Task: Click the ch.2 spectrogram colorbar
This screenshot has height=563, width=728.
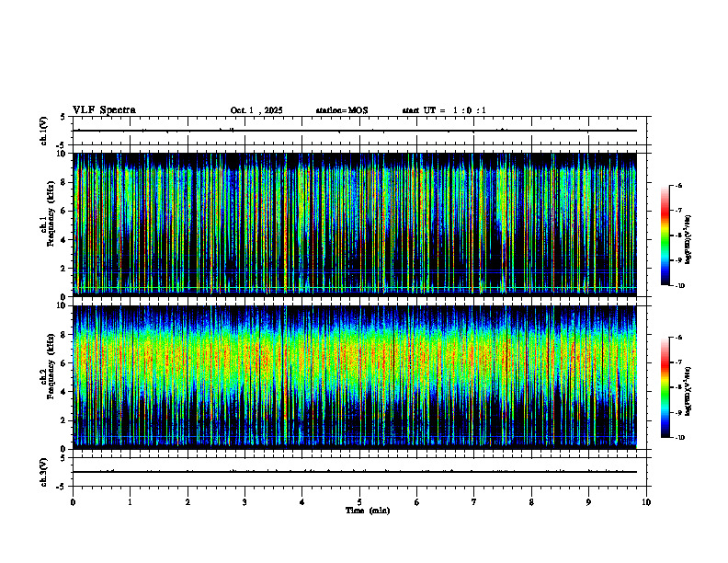Action: click(665, 387)
